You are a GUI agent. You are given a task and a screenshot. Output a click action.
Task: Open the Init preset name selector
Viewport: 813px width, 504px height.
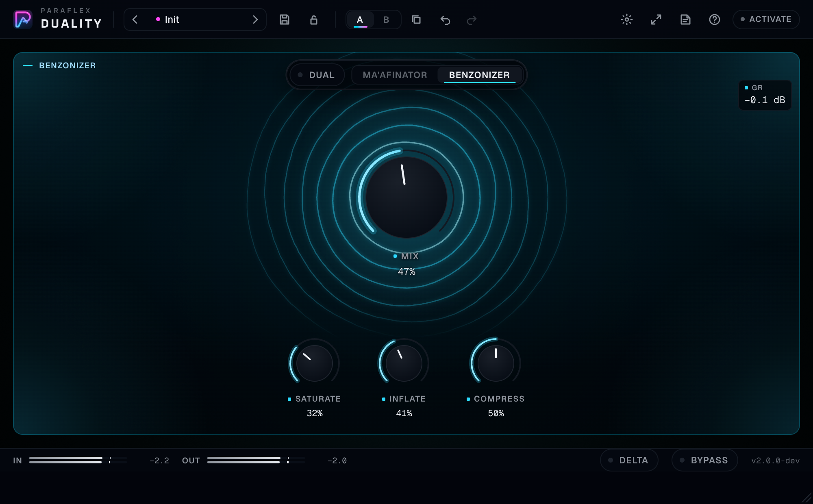point(195,20)
